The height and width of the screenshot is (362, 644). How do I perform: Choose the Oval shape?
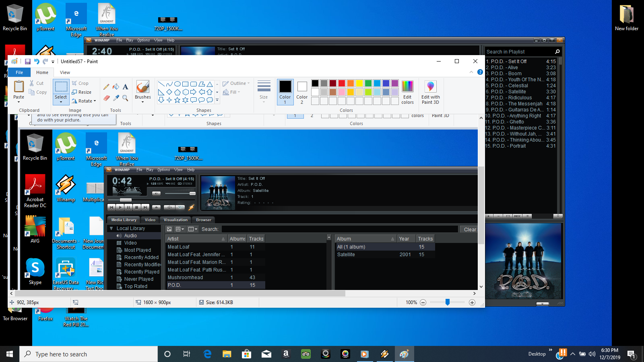[x=177, y=84]
